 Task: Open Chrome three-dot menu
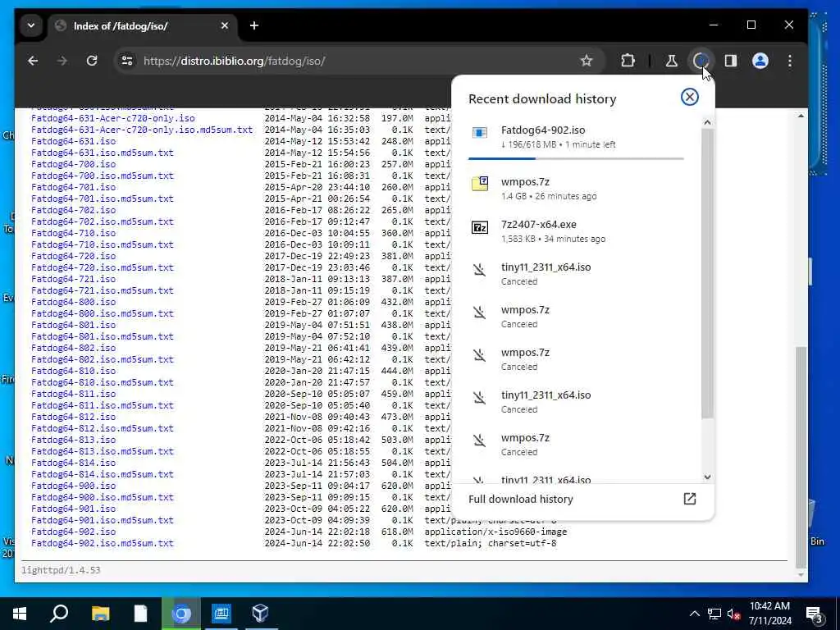[790, 61]
